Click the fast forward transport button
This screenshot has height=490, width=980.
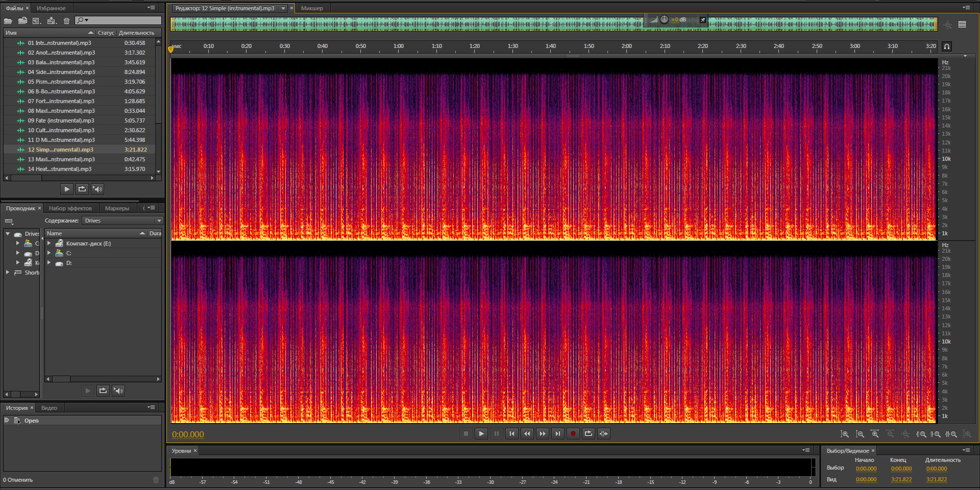(543, 434)
